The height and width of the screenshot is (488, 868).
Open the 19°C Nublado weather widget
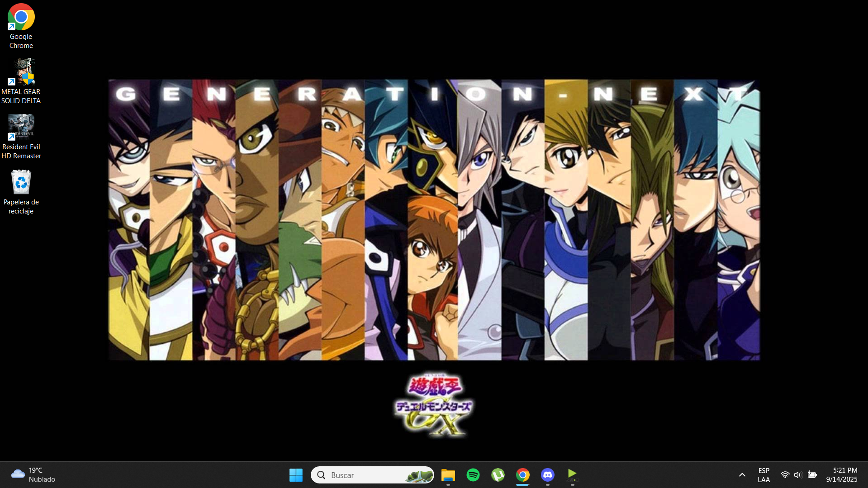click(33, 475)
